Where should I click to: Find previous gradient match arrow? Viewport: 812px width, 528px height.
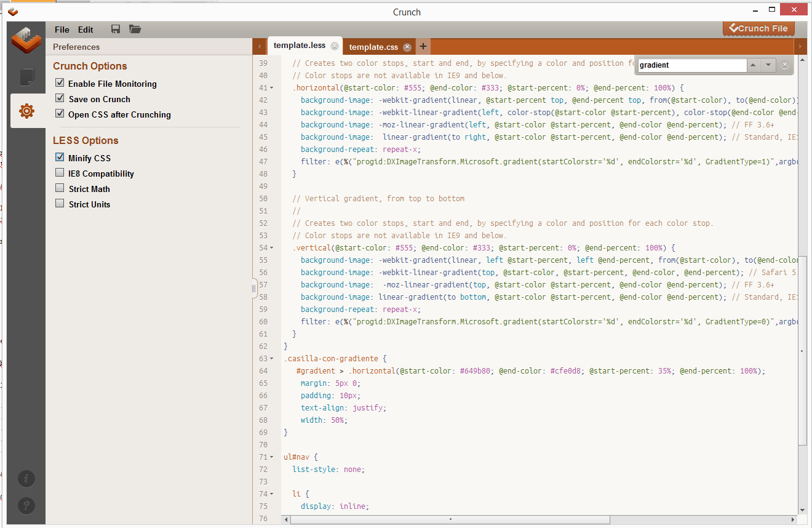click(x=754, y=65)
